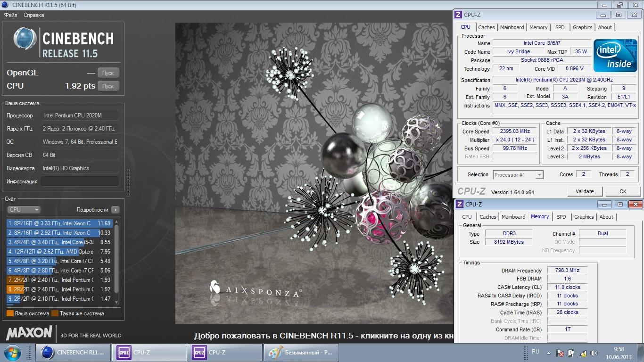The image size is (644, 362).
Task: Click the OK button in CPU-Z
Action: tap(623, 191)
